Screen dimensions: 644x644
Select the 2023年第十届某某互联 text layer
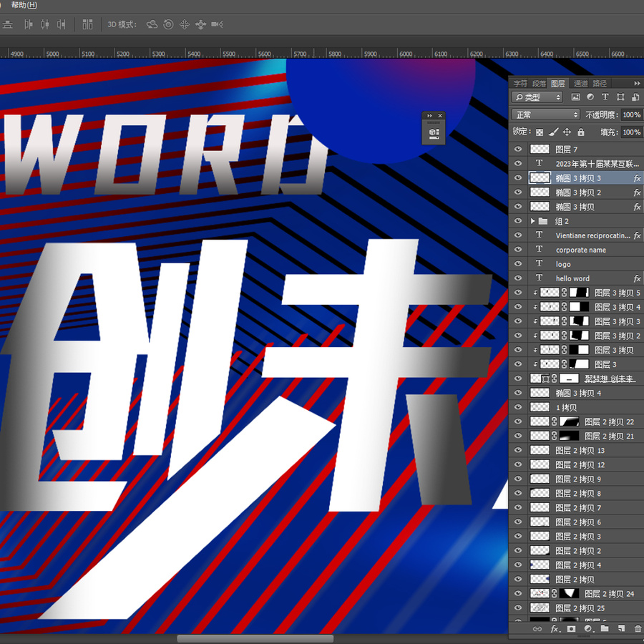pyautogui.click(x=585, y=163)
